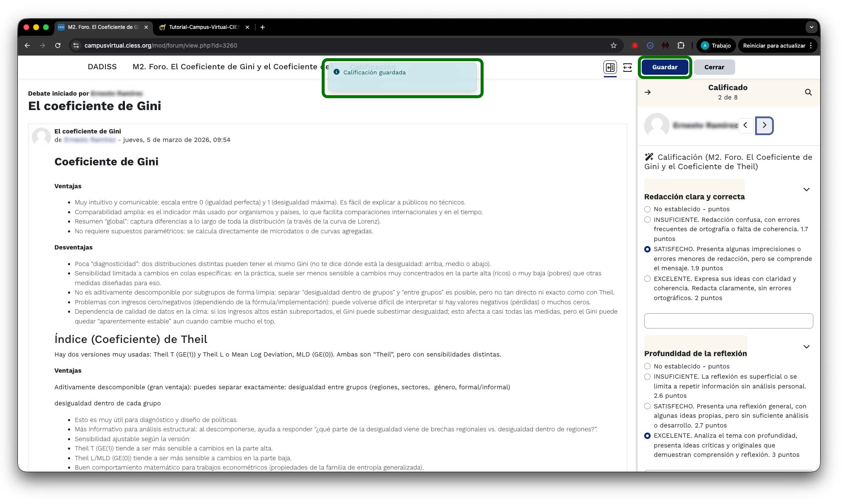The height and width of the screenshot is (504, 855).
Task: Open the tab list dropdown arrow
Action: coord(811,27)
